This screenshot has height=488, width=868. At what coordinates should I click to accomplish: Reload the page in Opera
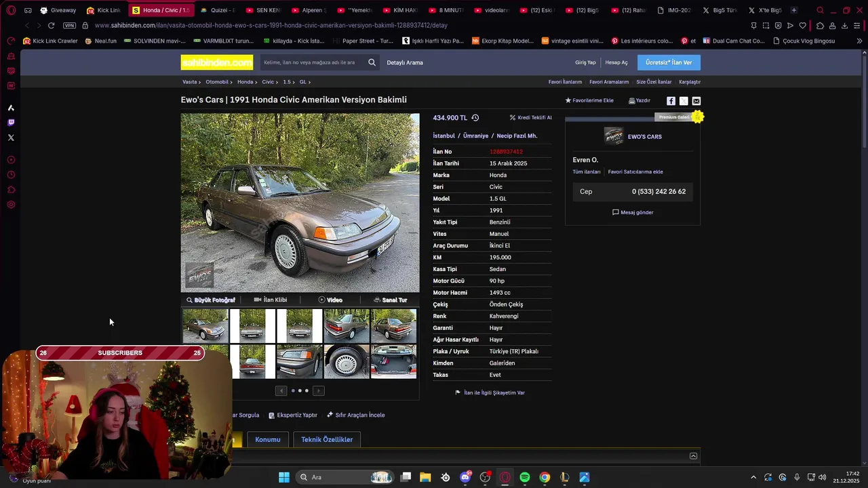coord(51,26)
